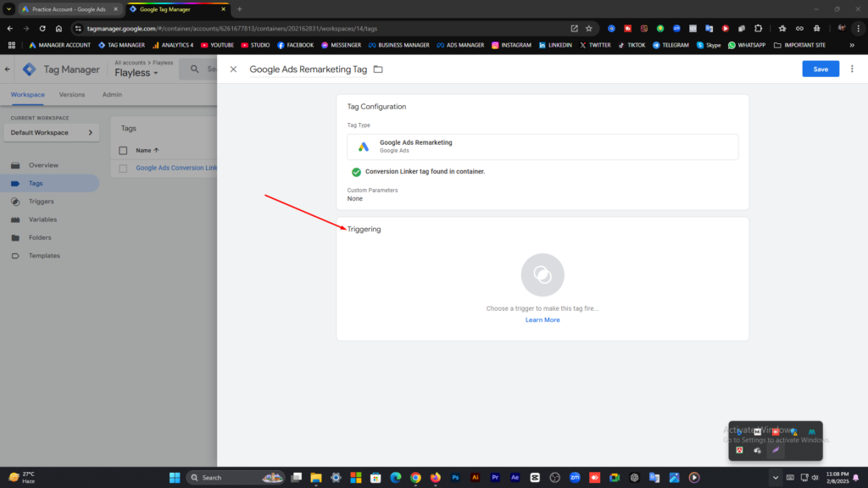Close the tag editor with the X icon
Viewport: 868px width, 488px height.
coord(233,69)
